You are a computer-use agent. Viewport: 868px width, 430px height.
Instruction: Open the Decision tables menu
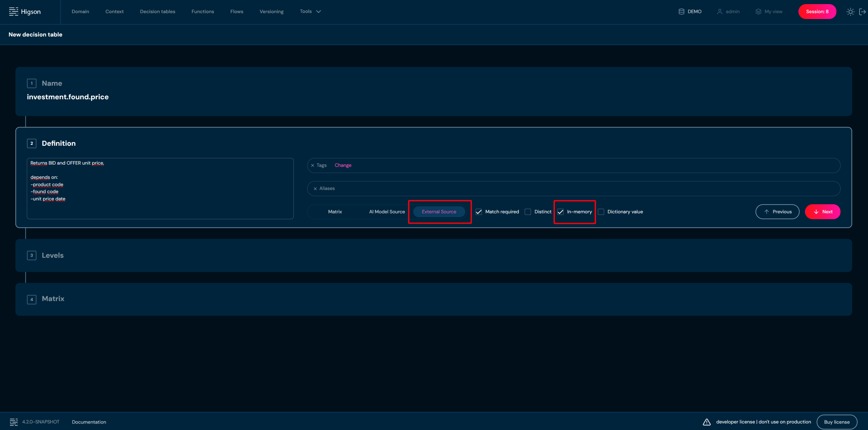(158, 12)
